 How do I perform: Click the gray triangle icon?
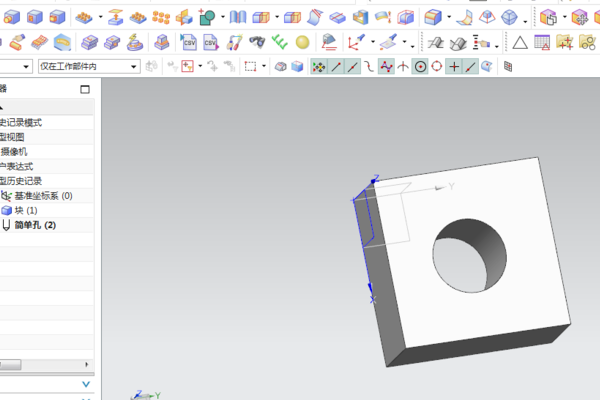pyautogui.click(x=520, y=43)
